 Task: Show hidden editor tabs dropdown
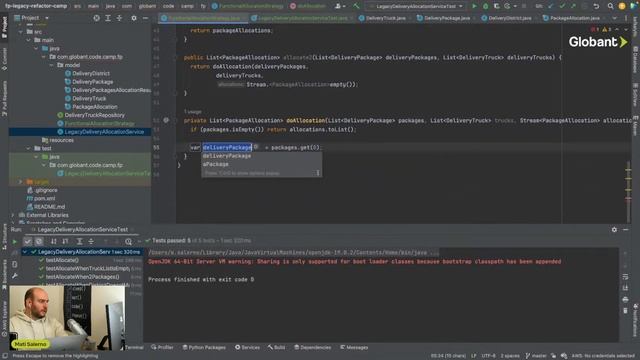tap(614, 18)
